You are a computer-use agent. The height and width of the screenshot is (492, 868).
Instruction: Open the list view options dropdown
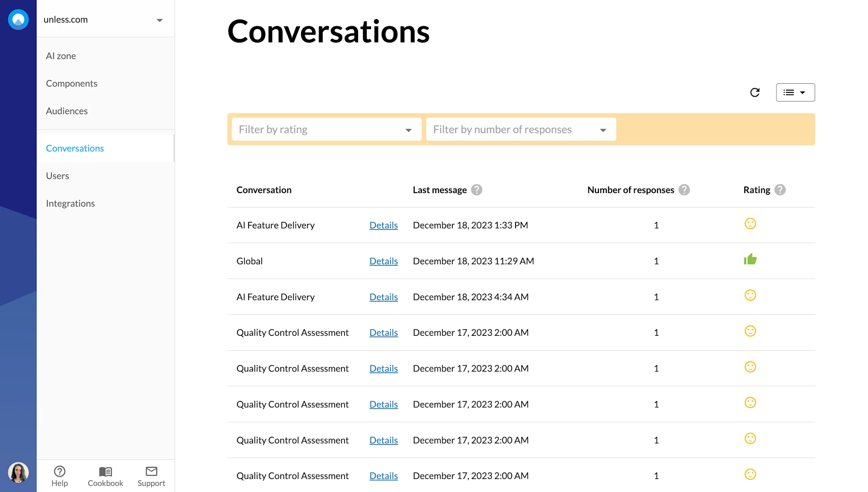click(x=795, y=92)
